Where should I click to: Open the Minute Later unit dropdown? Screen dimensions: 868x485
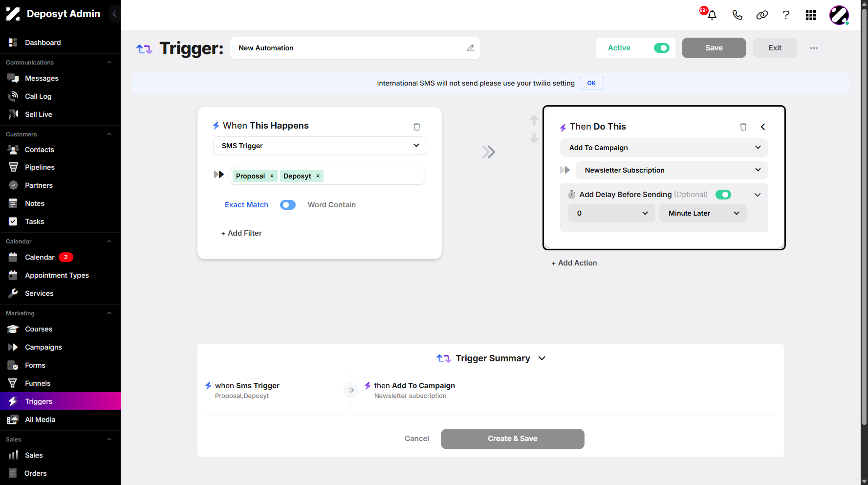(703, 213)
